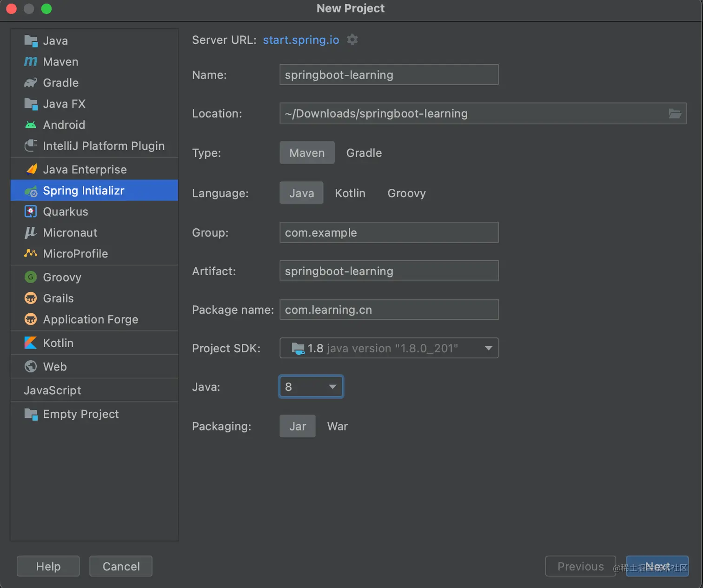
Task: Select the Groovy icon in the sidebar
Action: click(x=31, y=277)
